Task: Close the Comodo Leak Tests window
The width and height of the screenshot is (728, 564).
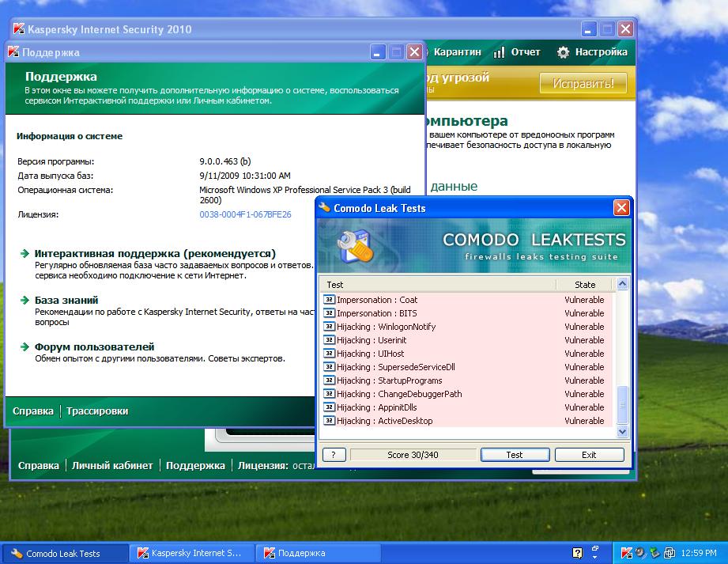Action: (x=621, y=208)
